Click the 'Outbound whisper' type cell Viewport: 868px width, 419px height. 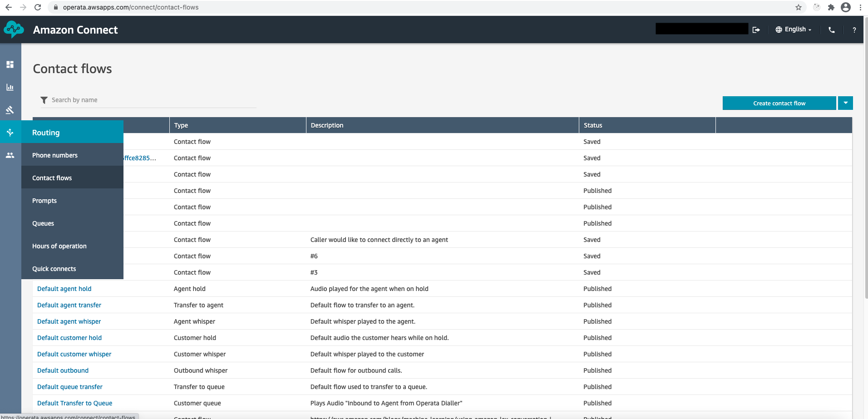pos(201,370)
